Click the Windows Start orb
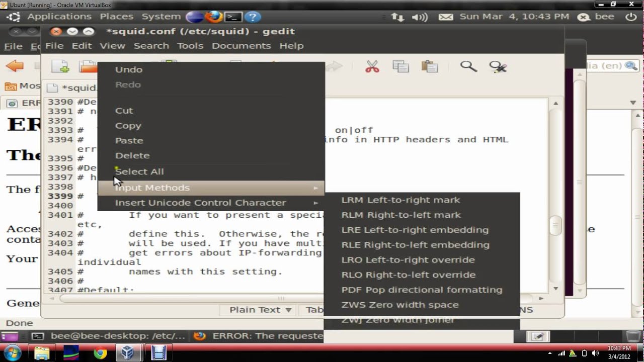The height and width of the screenshot is (362, 644). (x=12, y=353)
